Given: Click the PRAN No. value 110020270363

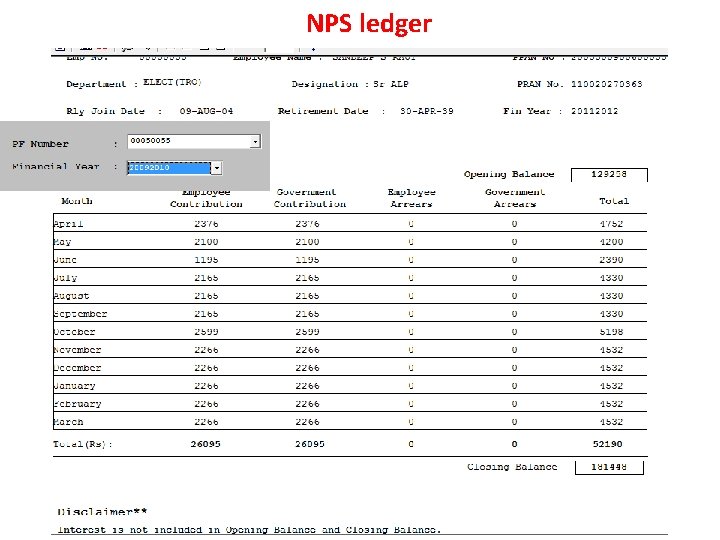Looking at the screenshot, I should (x=607, y=84).
